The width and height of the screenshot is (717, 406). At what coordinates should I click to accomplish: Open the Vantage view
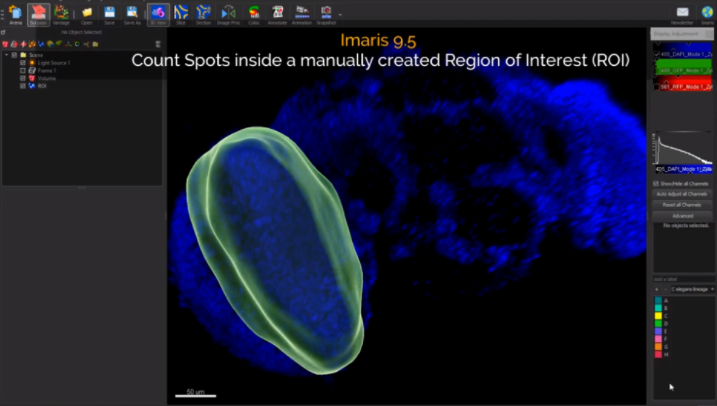click(61, 15)
